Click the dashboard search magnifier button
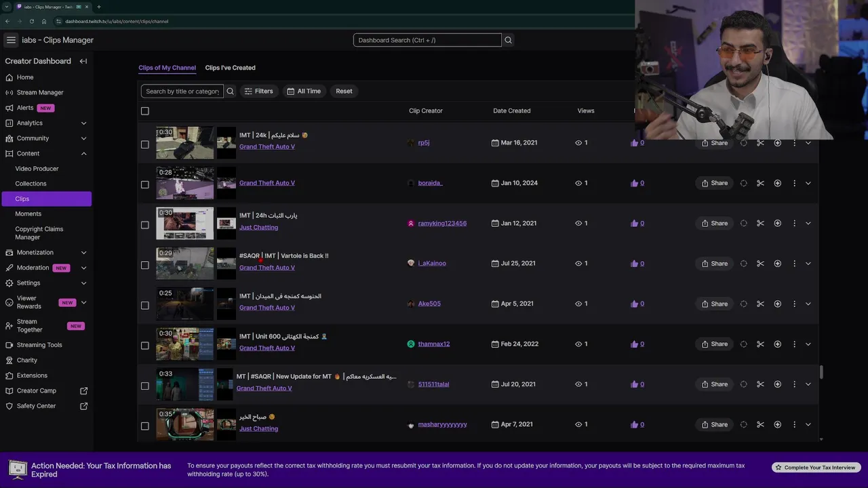The image size is (868, 488). click(x=508, y=40)
